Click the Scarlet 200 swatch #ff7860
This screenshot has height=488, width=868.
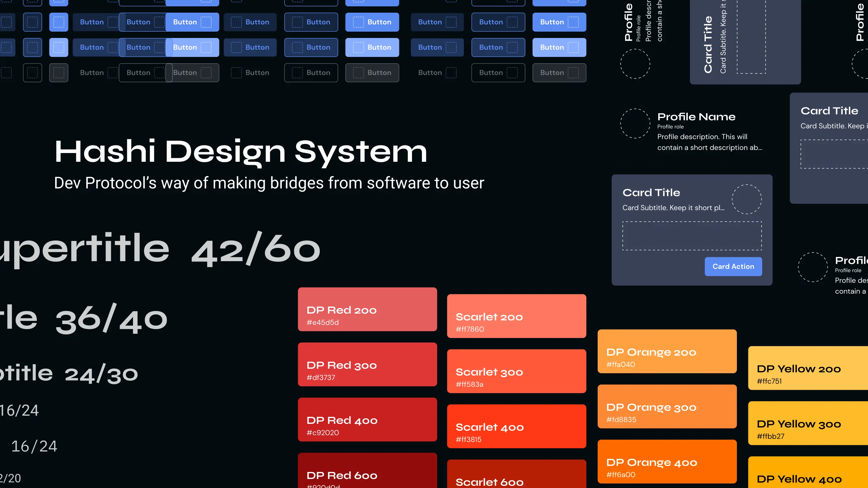click(x=516, y=316)
